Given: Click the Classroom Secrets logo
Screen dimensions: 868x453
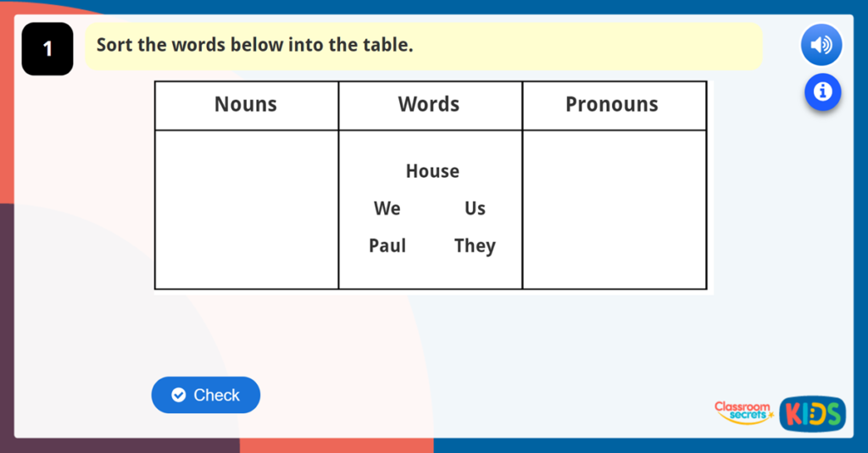Looking at the screenshot, I should click(x=743, y=412).
